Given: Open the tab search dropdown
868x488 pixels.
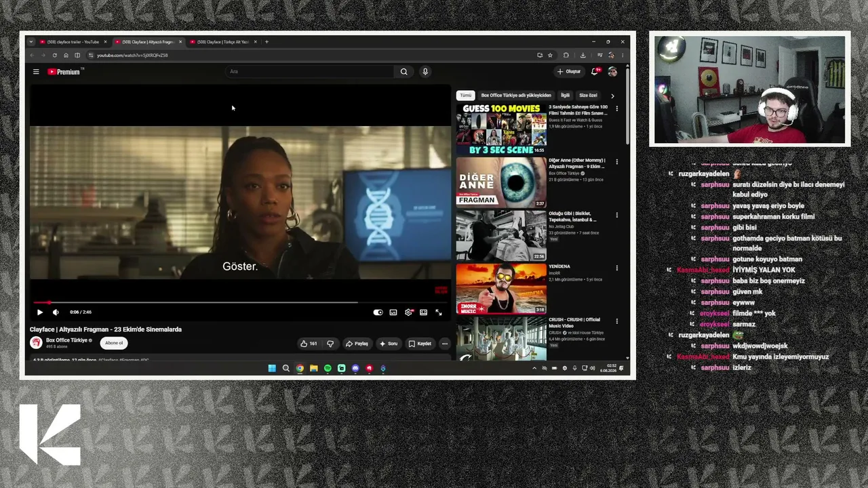Looking at the screenshot, I should 31,42.
